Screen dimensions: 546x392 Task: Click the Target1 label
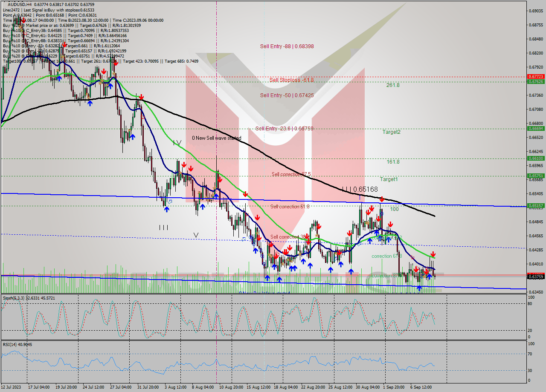[x=389, y=179]
